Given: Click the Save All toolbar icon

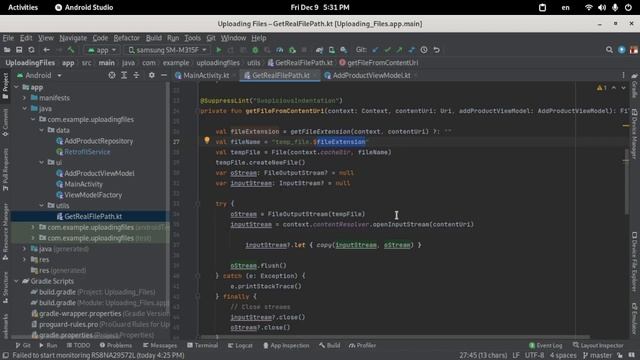Looking at the screenshot, I should (x=19, y=50).
